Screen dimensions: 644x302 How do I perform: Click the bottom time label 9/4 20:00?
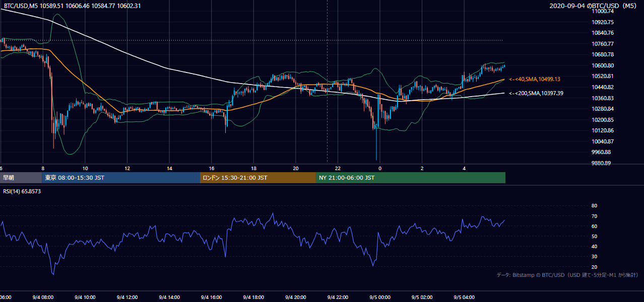pos(296,297)
